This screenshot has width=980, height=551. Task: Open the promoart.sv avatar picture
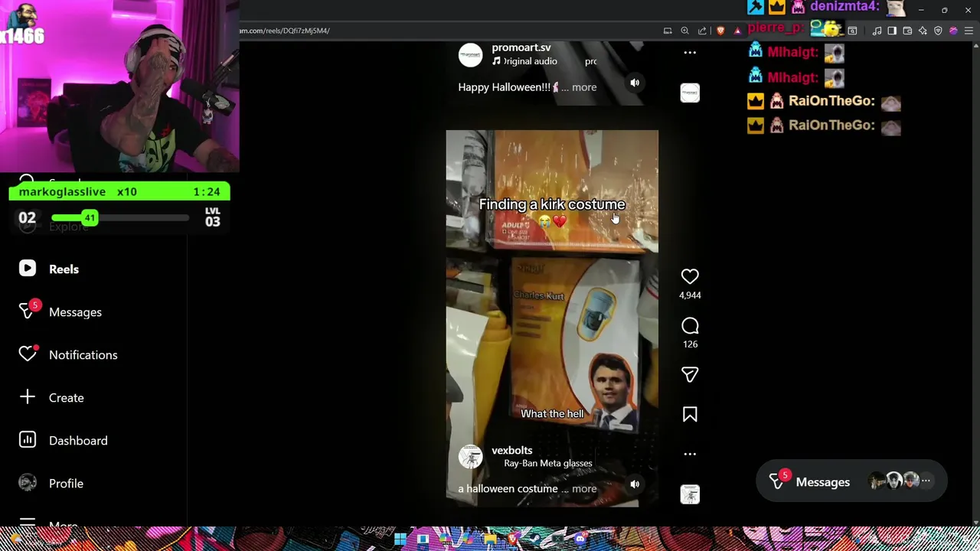tap(470, 55)
